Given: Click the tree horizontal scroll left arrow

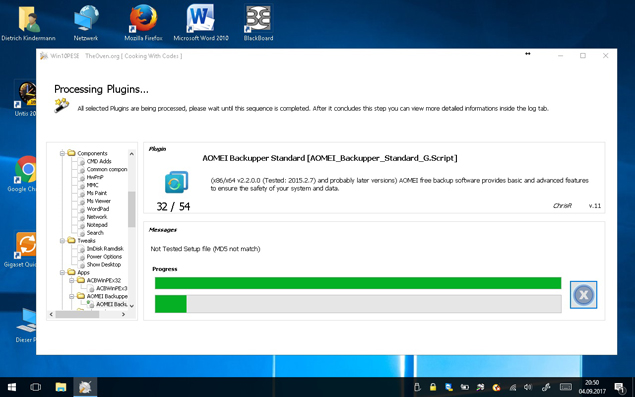Looking at the screenshot, I should (x=51, y=314).
